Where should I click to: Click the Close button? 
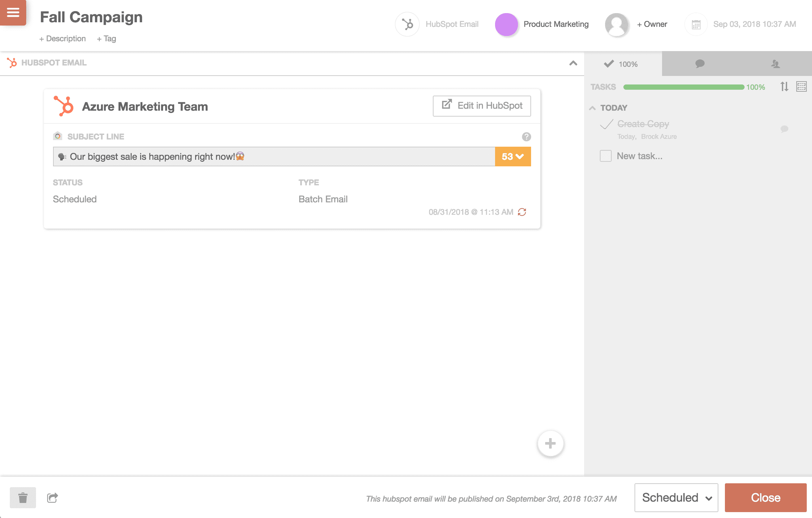coord(766,497)
